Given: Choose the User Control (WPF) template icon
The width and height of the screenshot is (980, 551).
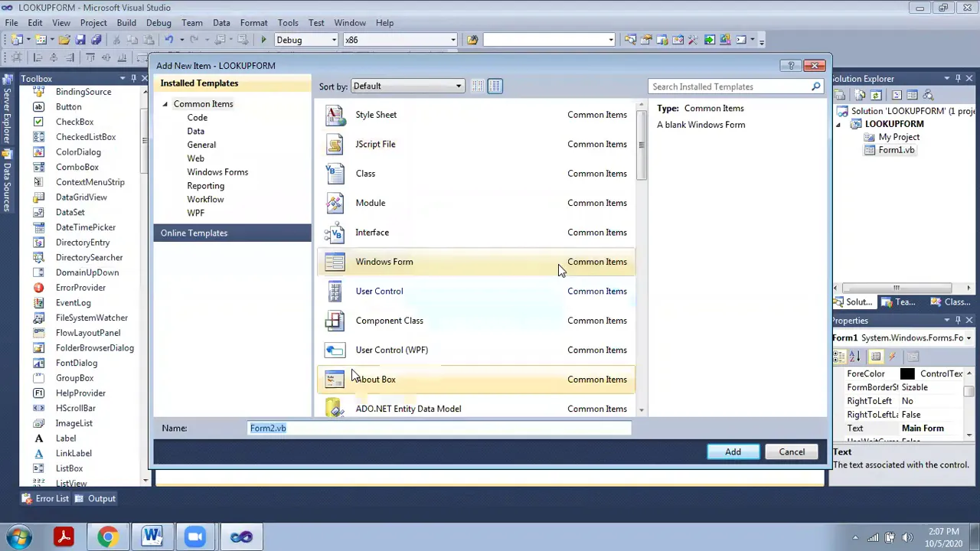Looking at the screenshot, I should pyautogui.click(x=335, y=350).
